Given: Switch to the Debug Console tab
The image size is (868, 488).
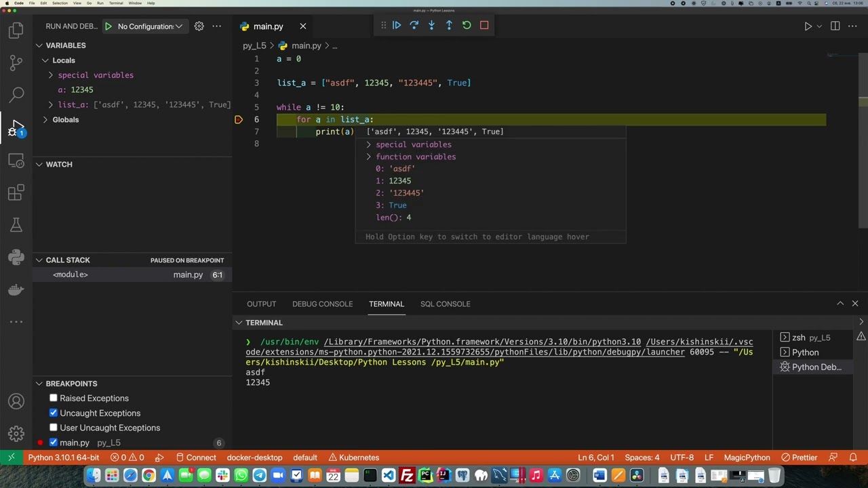Looking at the screenshot, I should (x=322, y=304).
